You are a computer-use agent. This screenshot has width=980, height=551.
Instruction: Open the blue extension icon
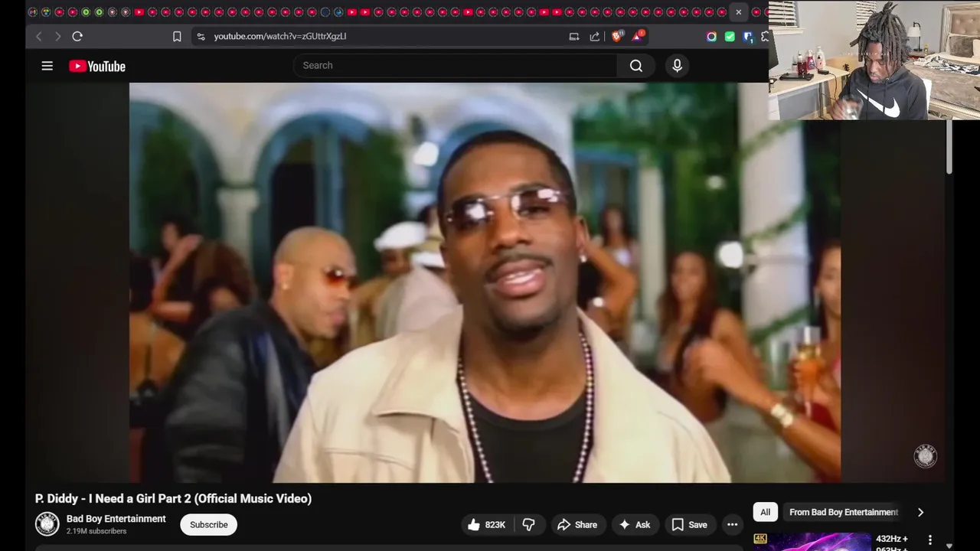[x=748, y=36]
